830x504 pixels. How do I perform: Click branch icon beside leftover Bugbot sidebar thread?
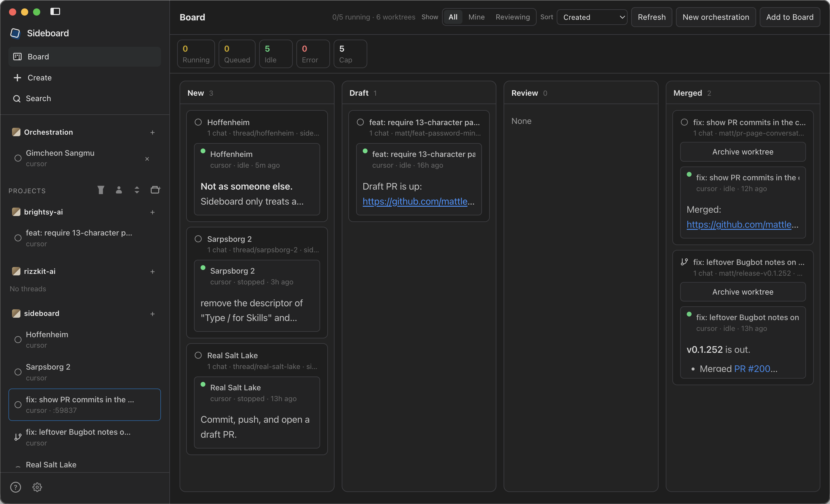point(18,437)
